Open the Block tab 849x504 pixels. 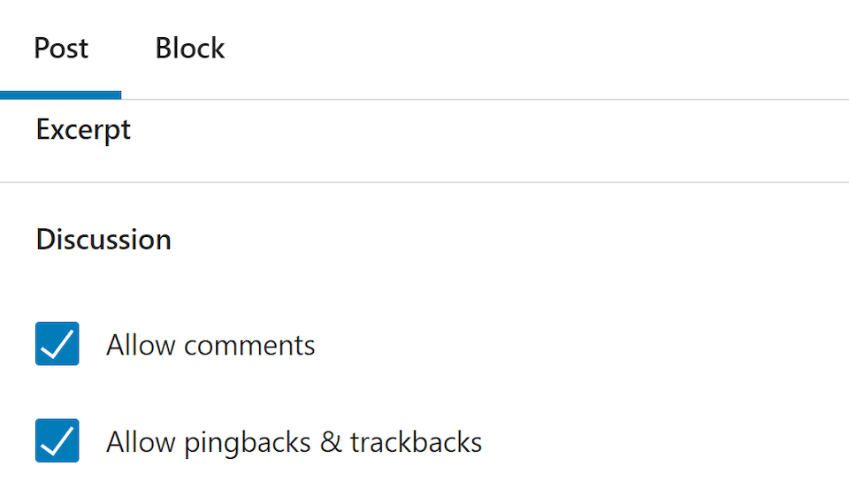click(189, 49)
